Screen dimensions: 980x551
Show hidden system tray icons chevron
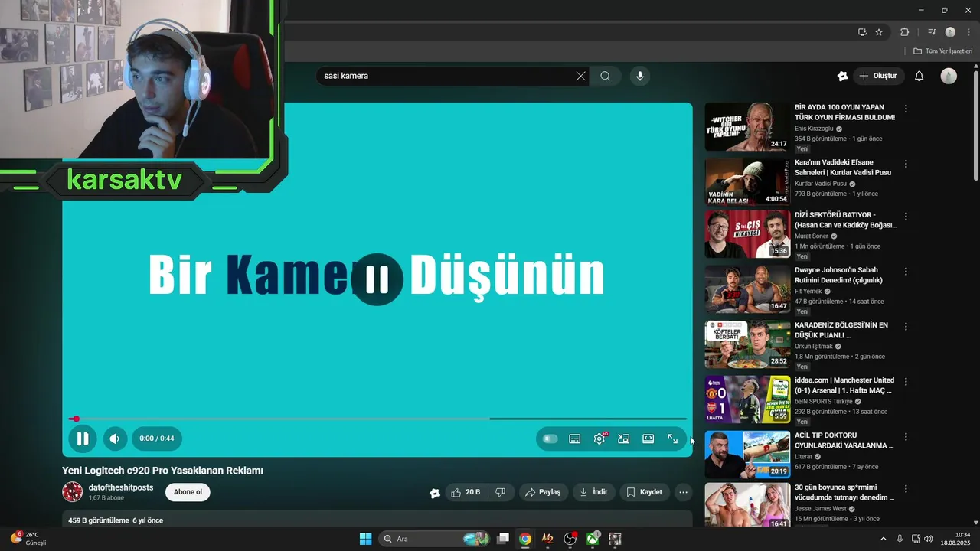(883, 539)
